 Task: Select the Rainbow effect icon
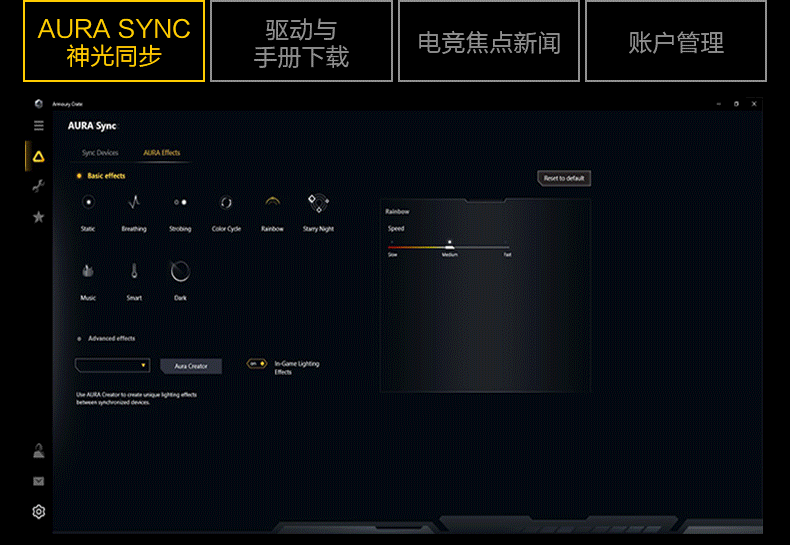coord(272,201)
